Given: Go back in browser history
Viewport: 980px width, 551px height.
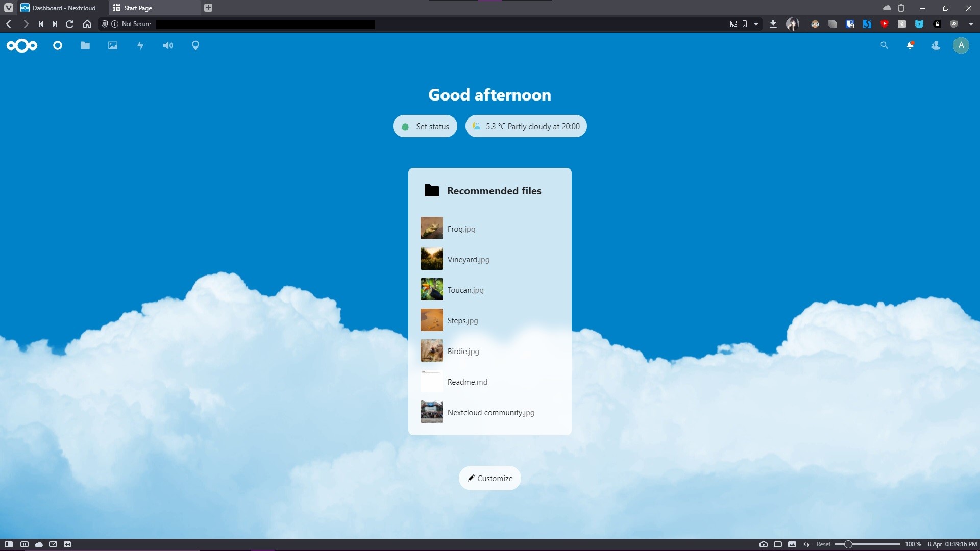Looking at the screenshot, I should click(9, 24).
